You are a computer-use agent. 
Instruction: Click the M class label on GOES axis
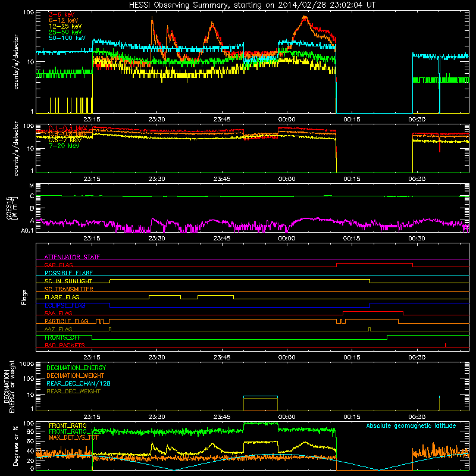(x=32, y=186)
